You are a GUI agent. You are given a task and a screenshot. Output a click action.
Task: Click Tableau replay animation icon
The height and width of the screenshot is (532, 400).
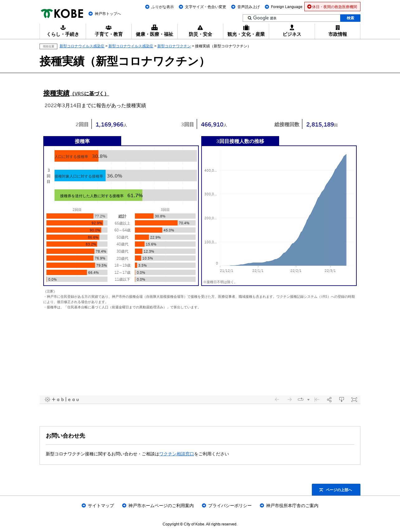[301, 399]
